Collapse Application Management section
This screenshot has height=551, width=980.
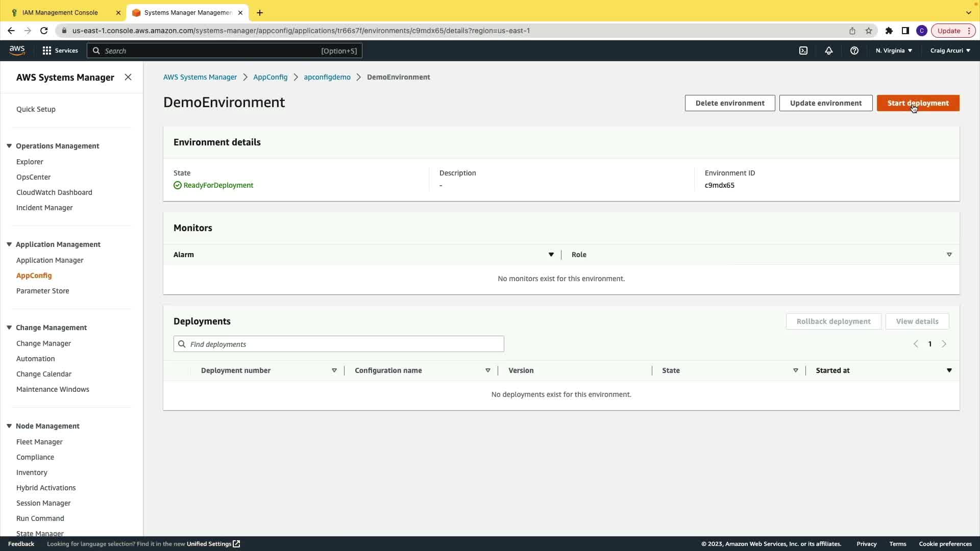(x=9, y=244)
